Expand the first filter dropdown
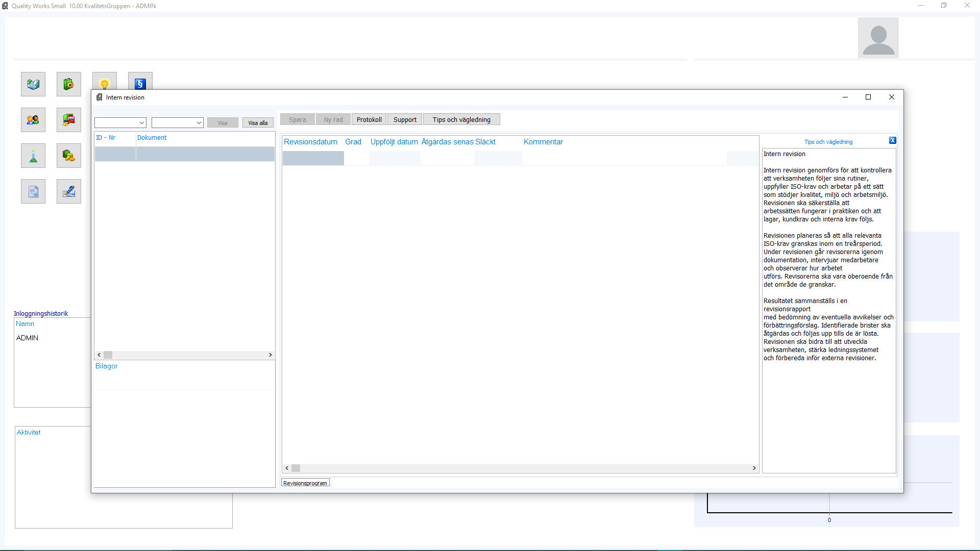The height and width of the screenshot is (551, 980). [x=141, y=123]
